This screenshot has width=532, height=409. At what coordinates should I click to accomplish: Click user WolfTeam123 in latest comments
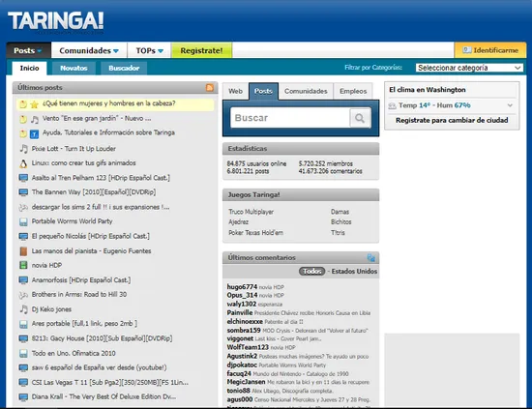point(248,347)
